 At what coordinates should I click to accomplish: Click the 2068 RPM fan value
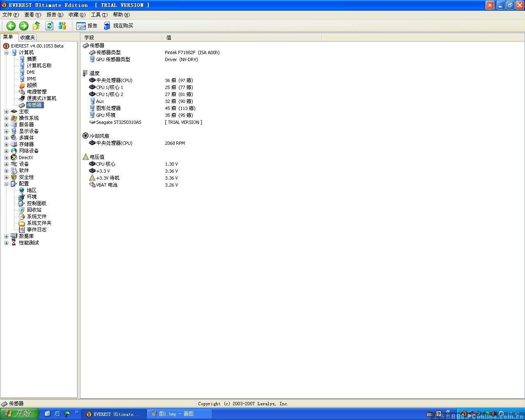(x=175, y=143)
